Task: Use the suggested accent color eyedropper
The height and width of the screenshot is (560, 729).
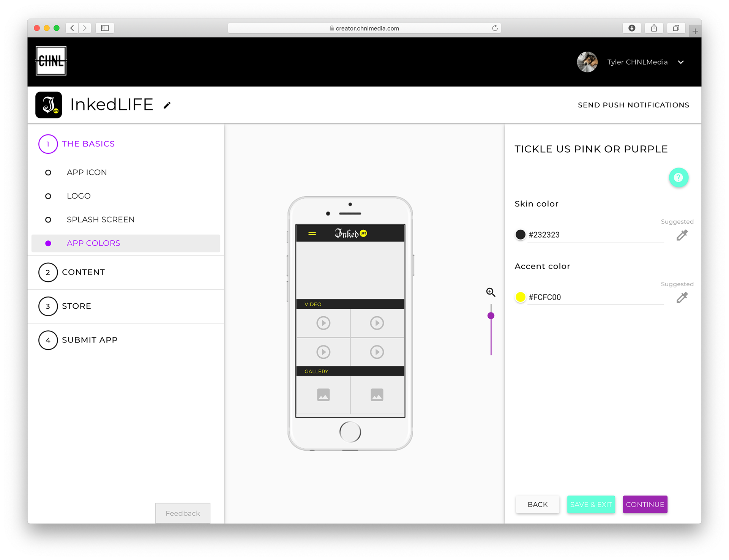Action: click(682, 297)
